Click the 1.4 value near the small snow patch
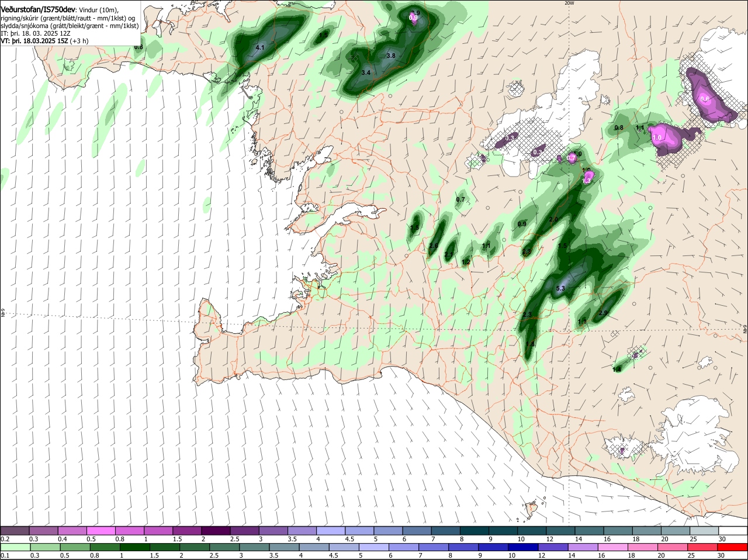 click(x=617, y=369)
